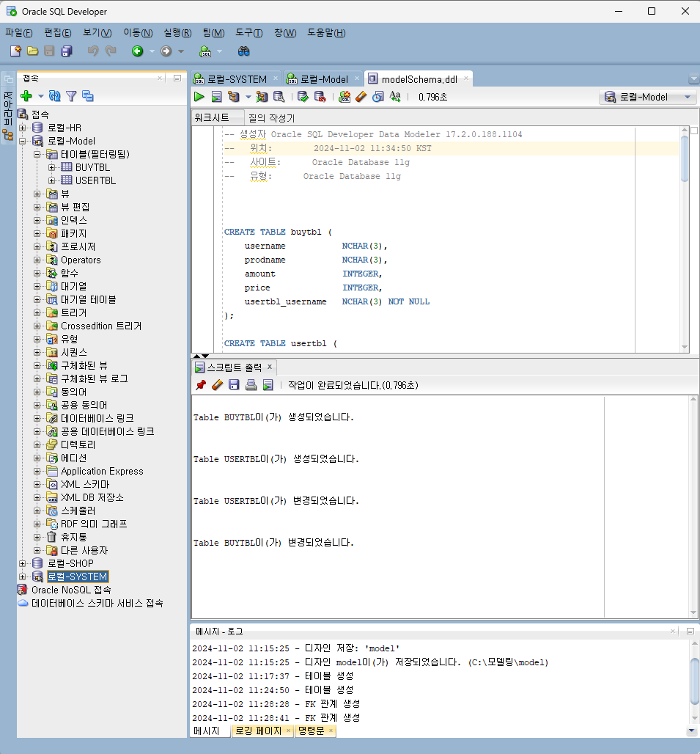Expand the BUYTBL table node
Screen dimensions: 700x754
51,167
